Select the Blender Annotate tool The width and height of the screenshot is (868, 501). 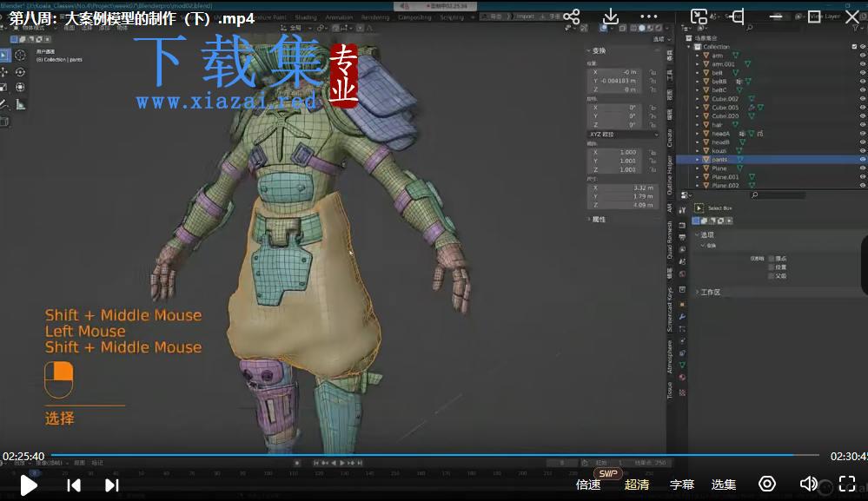pyautogui.click(x=4, y=104)
